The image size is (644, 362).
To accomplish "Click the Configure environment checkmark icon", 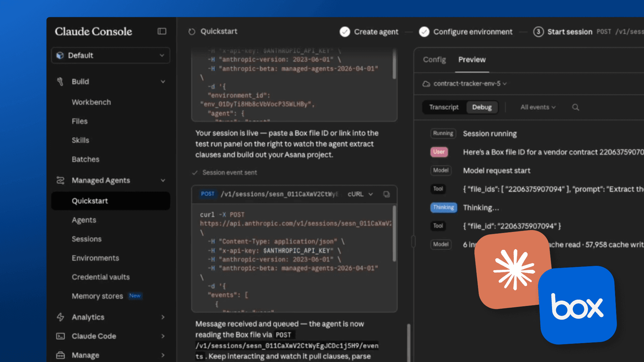I will pyautogui.click(x=424, y=32).
